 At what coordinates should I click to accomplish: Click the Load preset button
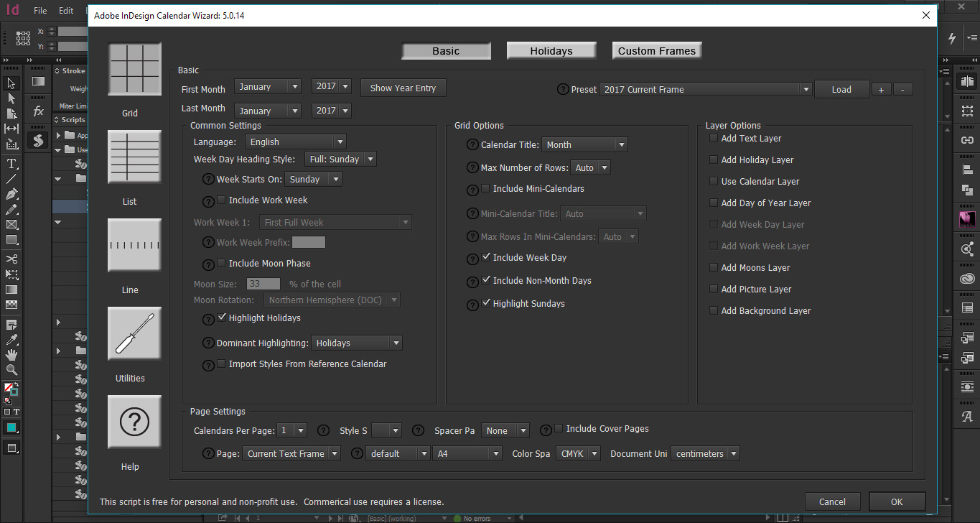pyautogui.click(x=841, y=90)
